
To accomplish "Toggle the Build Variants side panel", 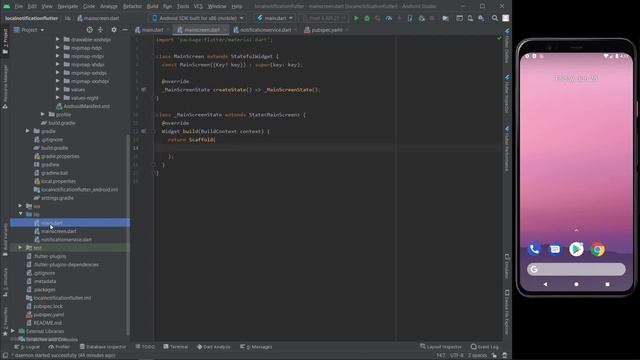I will [5, 240].
